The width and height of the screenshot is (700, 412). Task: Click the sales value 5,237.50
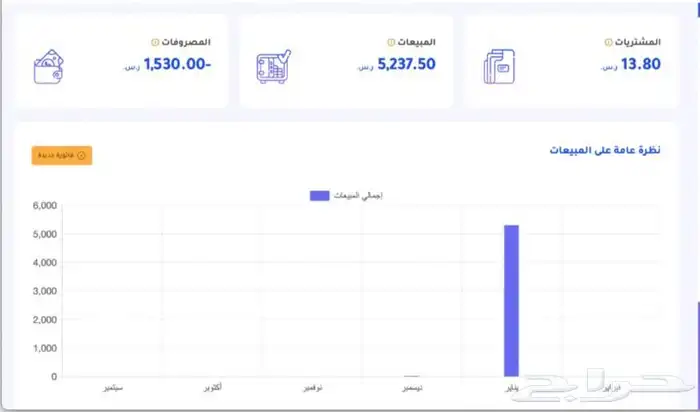(x=406, y=64)
